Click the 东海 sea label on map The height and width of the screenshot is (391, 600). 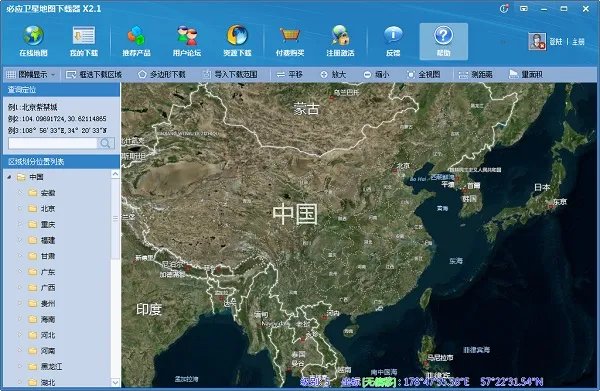[456, 261]
